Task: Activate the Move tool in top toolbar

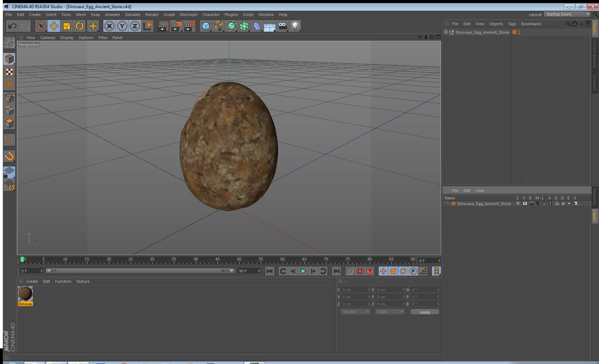Action: point(54,26)
